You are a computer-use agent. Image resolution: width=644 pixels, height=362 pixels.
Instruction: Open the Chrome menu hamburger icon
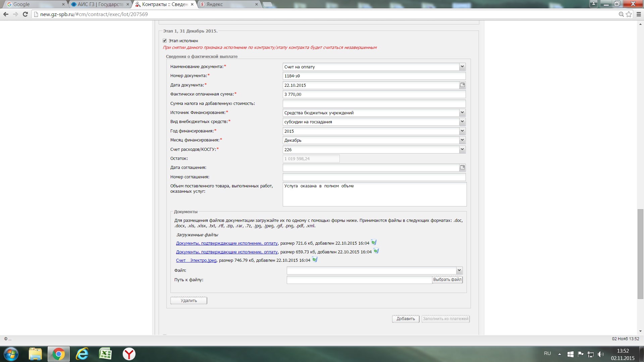click(x=639, y=14)
